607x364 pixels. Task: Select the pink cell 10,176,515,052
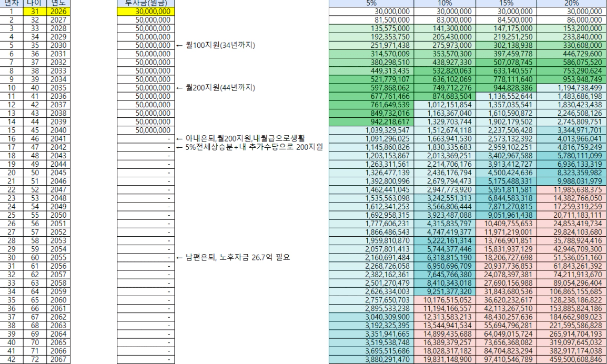(x=445, y=300)
